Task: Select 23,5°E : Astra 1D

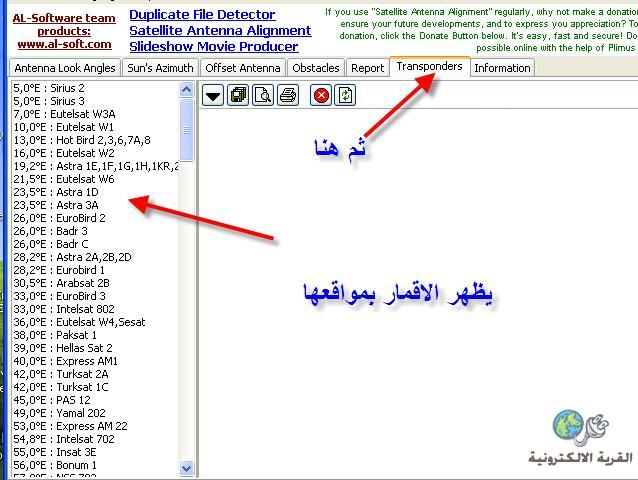Action: click(x=56, y=192)
